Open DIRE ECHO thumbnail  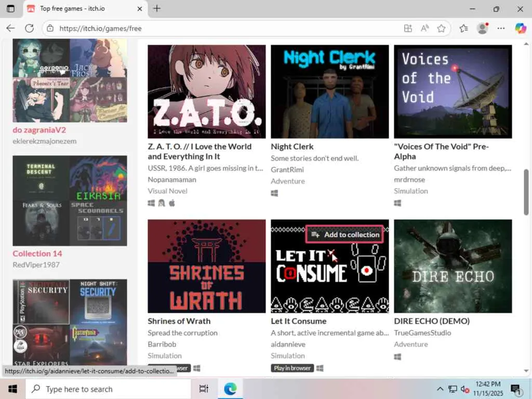click(453, 266)
